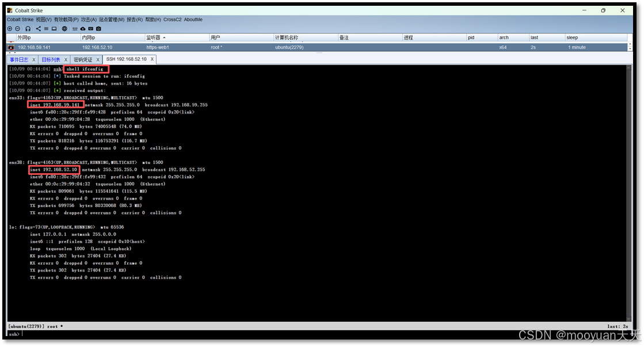The width and height of the screenshot is (644, 347).
Task: Click the disconnect minus toolbar icon
Action: [x=18, y=29]
